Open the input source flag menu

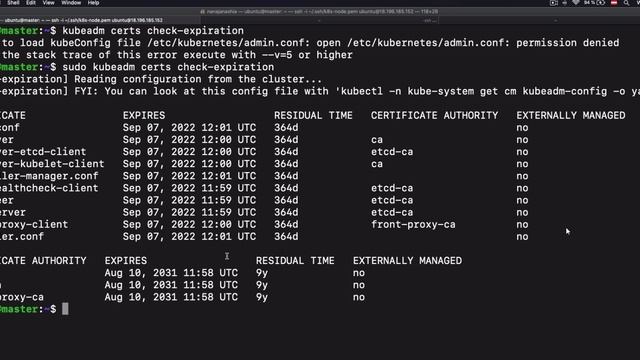[x=614, y=3]
